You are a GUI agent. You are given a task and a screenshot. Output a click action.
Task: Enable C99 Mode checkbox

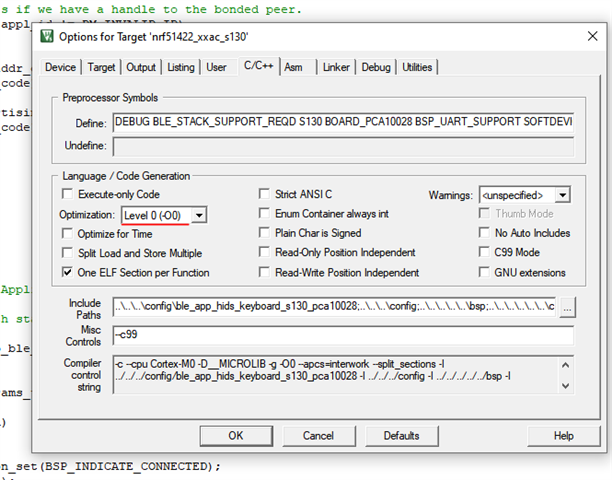tap(485, 253)
